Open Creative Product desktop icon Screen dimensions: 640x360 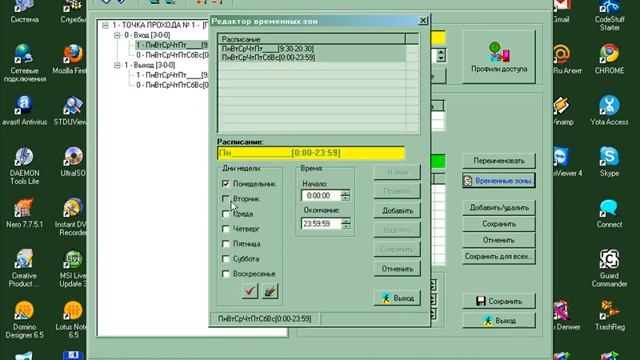[x=24, y=269]
